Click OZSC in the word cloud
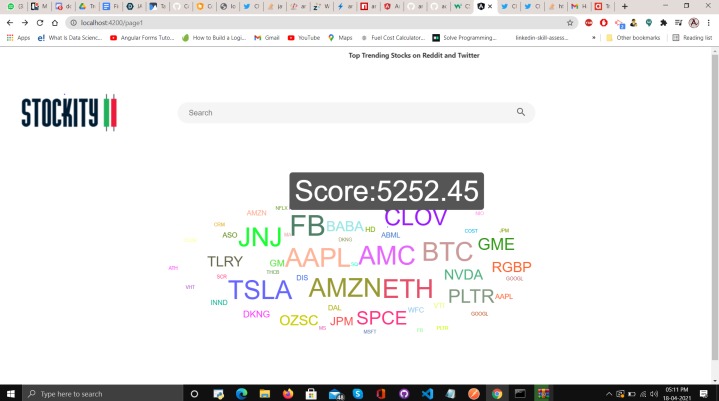719x401 pixels. point(299,320)
